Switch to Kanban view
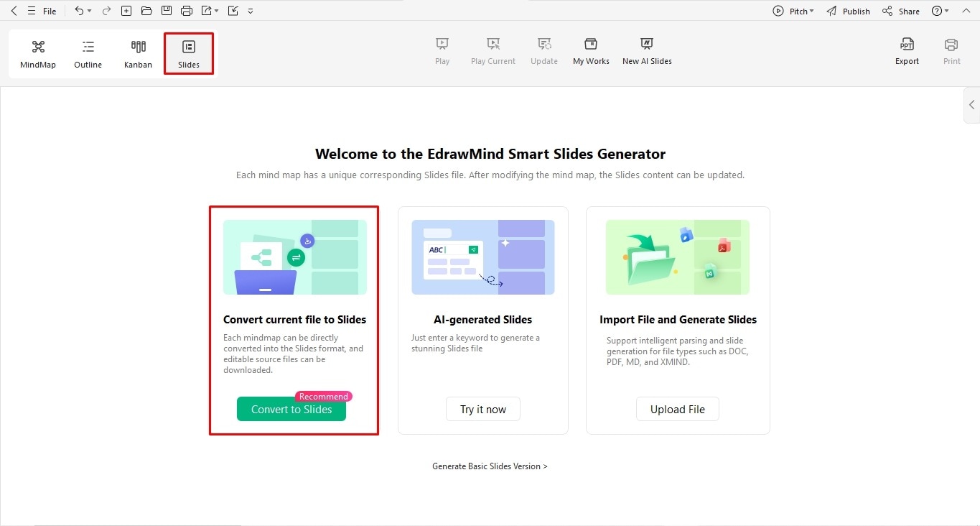This screenshot has width=980, height=526. [x=138, y=54]
